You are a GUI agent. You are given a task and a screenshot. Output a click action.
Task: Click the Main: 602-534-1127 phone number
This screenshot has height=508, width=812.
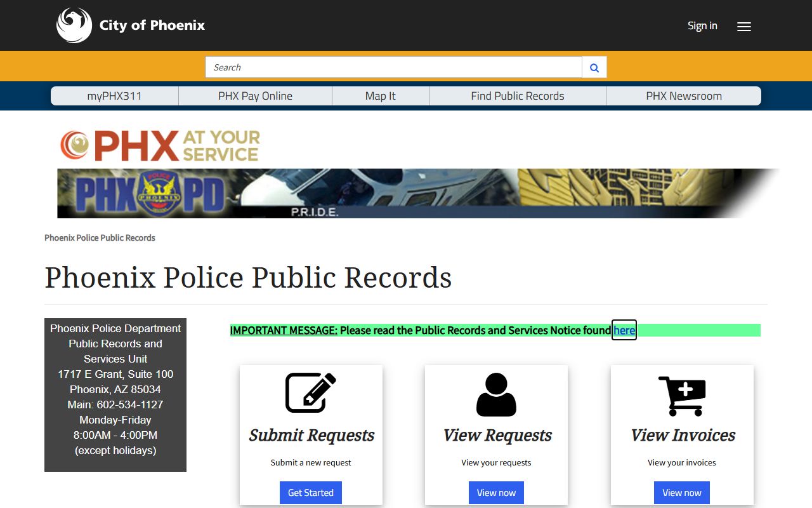click(115, 404)
